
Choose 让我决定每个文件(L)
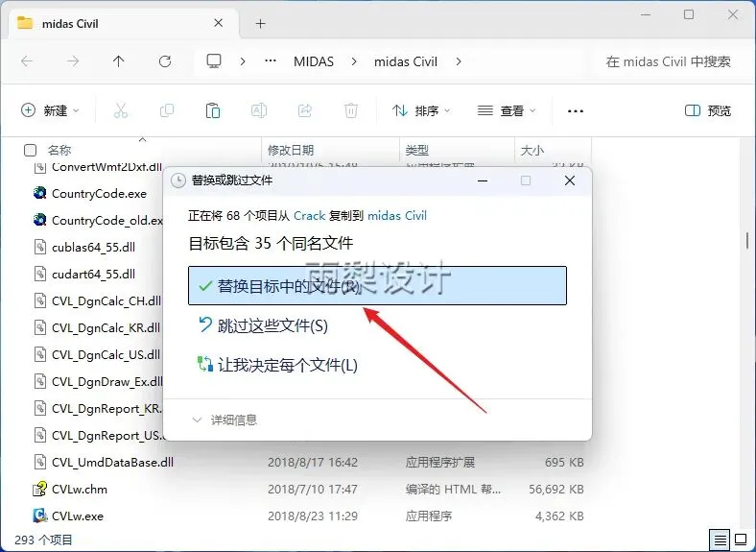277,365
